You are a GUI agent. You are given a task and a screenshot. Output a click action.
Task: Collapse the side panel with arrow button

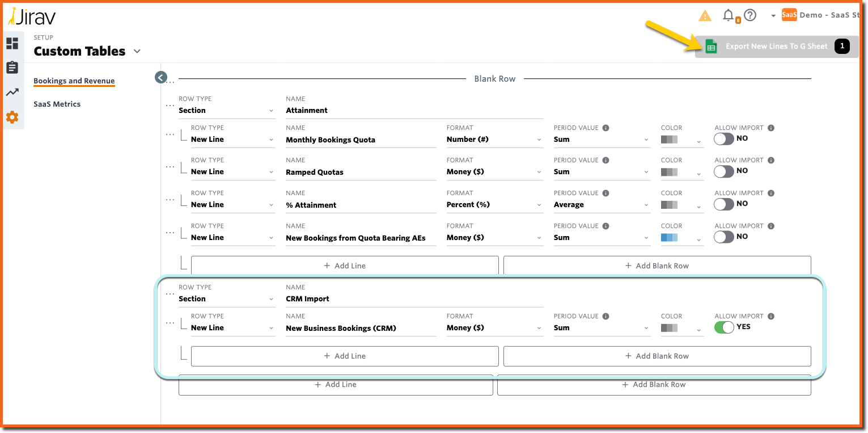click(x=160, y=77)
